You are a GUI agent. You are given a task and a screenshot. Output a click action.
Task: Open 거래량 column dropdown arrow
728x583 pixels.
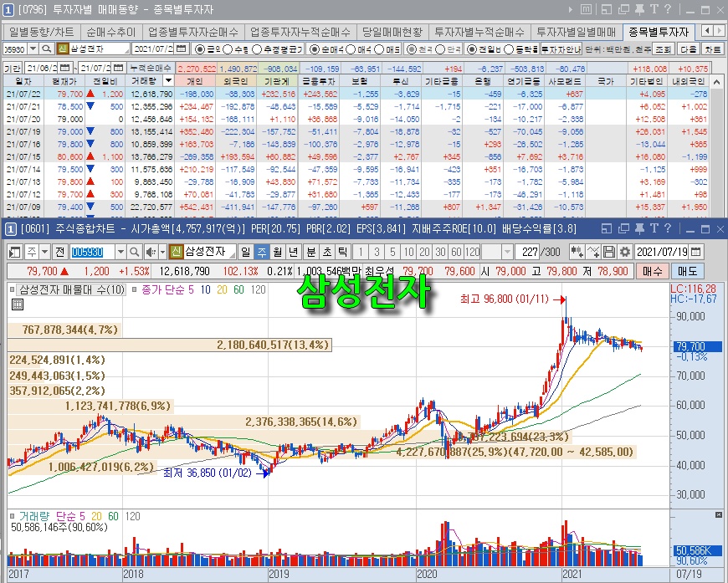[x=168, y=81]
